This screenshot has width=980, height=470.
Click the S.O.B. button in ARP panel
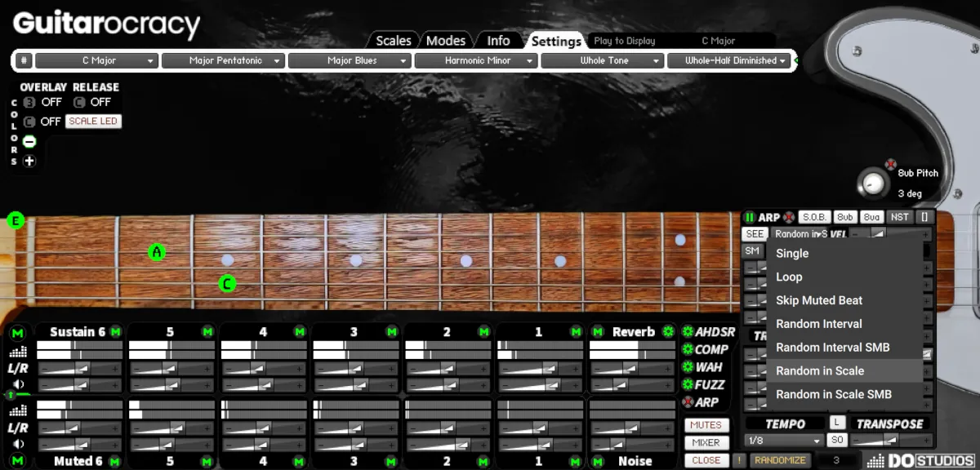[814, 217]
